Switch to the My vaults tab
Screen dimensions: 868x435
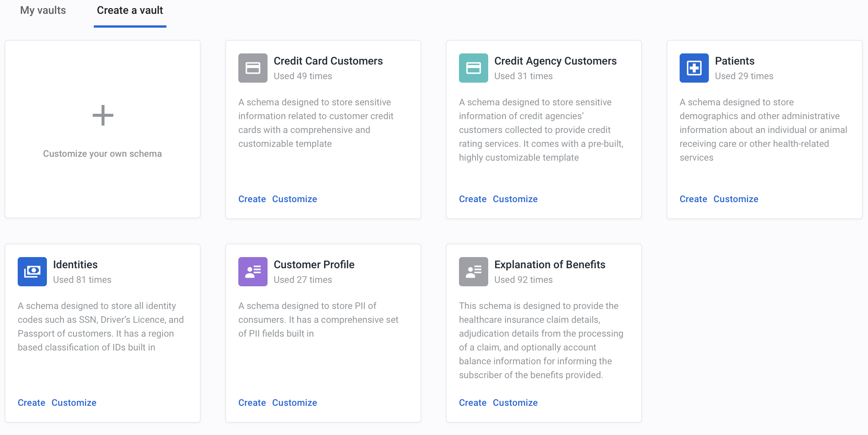[43, 10]
